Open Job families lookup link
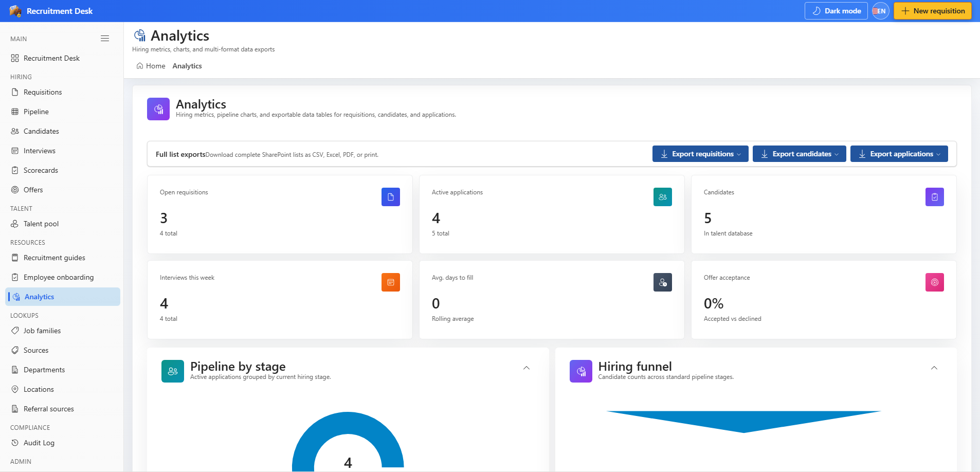 63,331
